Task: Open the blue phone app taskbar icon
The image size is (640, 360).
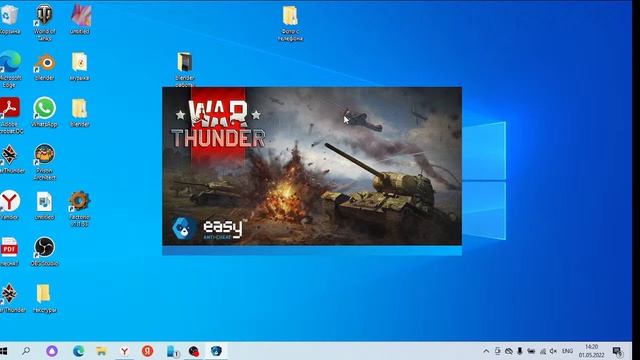Action: (x=173, y=351)
